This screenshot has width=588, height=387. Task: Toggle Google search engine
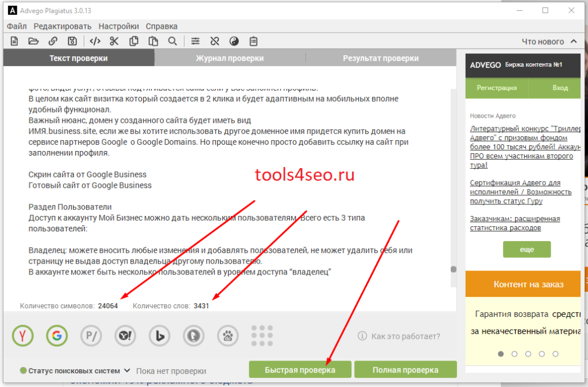(57, 336)
